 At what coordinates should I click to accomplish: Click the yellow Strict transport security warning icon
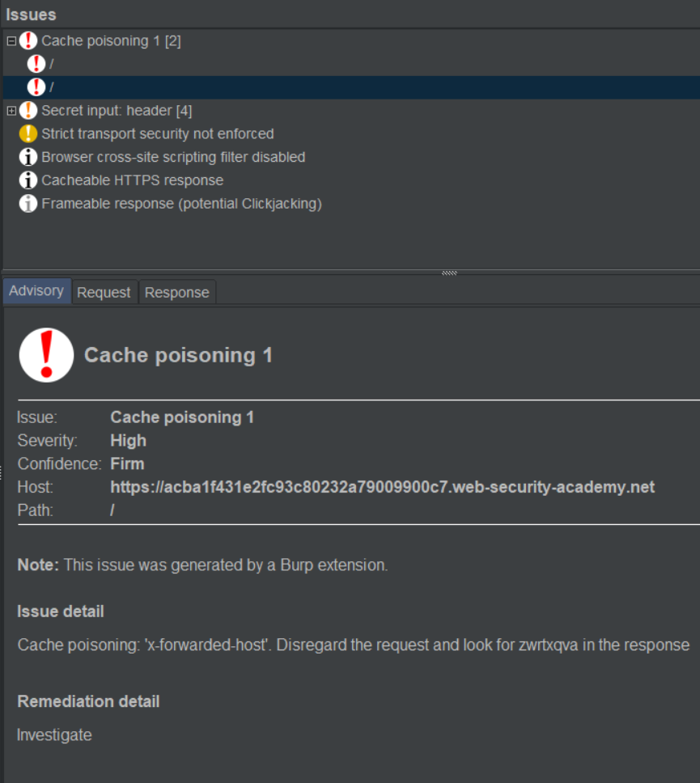pos(28,133)
